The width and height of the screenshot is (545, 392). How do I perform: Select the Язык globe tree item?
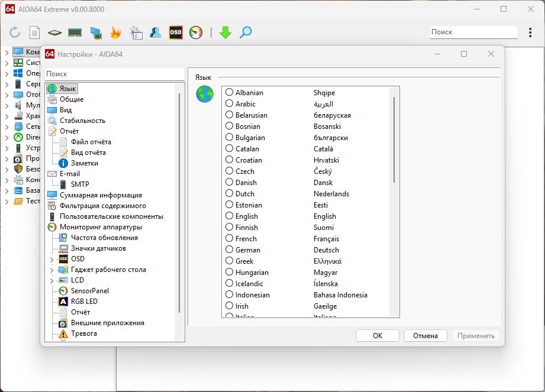pos(62,89)
